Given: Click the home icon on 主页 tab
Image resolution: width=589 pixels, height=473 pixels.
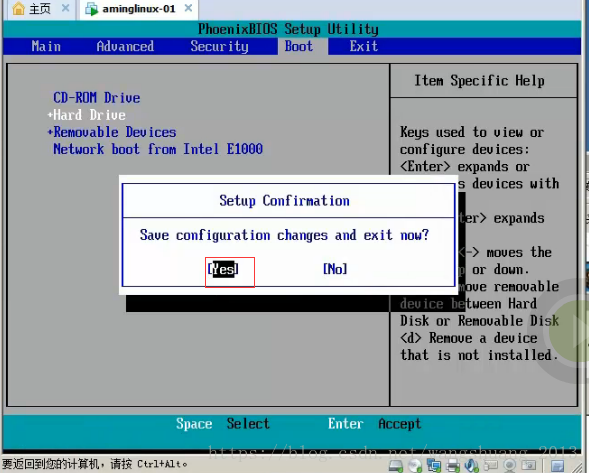Looking at the screenshot, I should pos(18,8).
